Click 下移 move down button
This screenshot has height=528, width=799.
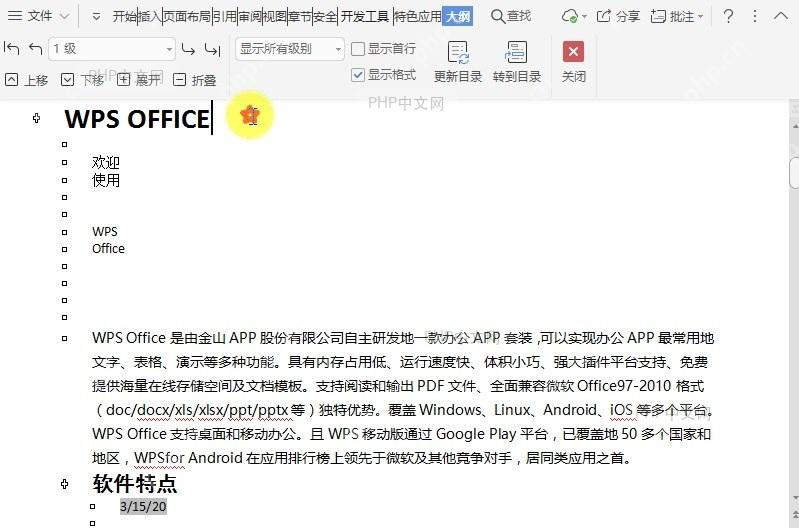83,80
